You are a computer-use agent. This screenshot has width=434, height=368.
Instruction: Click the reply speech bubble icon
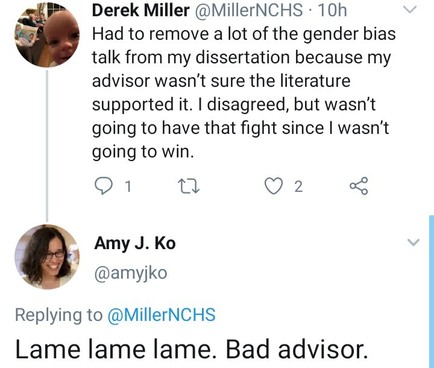click(x=103, y=186)
